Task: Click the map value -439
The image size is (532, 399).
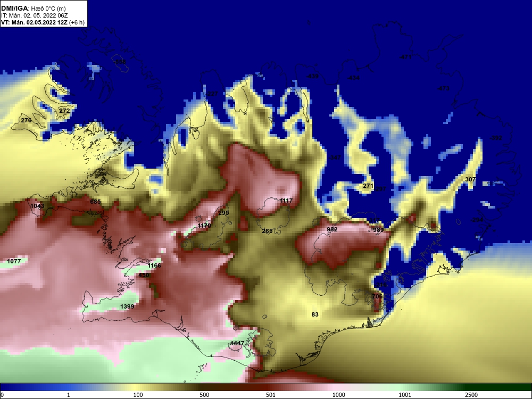Action: [x=312, y=76]
